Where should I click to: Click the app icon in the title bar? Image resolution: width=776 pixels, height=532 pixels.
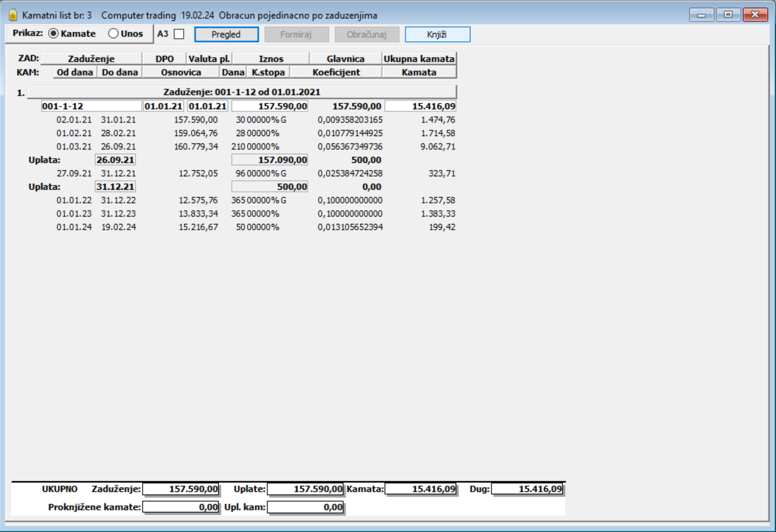coord(13,15)
